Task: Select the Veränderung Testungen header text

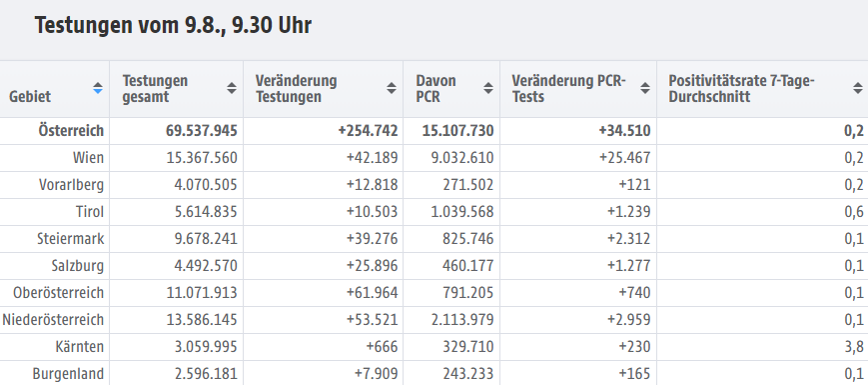Action: point(297,89)
